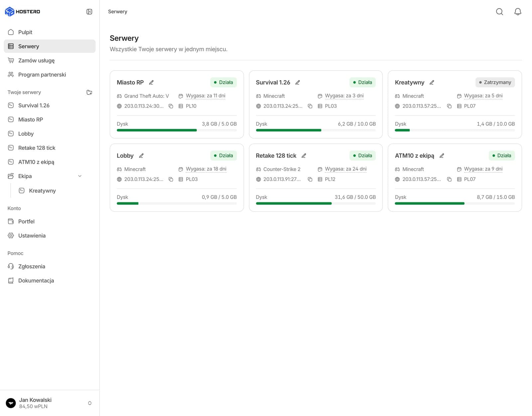The image size is (532, 416).
Task: Edit Lobby server name pencil icon
Action: pyautogui.click(x=141, y=155)
